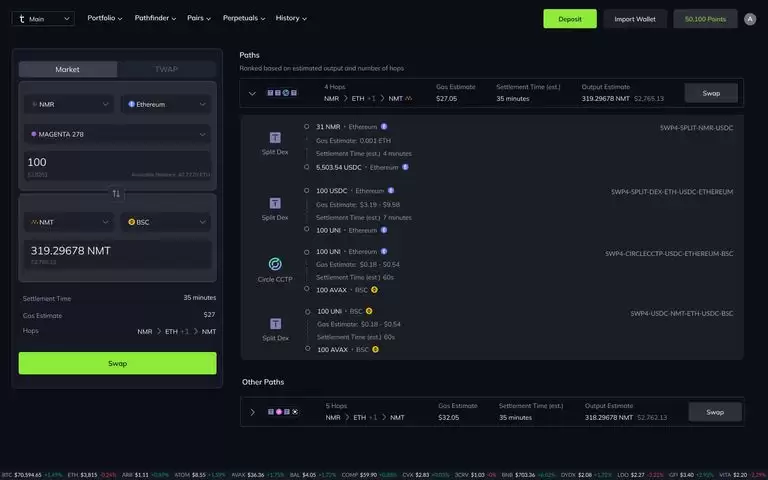Click the user avatar icon labeled A
768x480 pixels.
click(x=750, y=19)
